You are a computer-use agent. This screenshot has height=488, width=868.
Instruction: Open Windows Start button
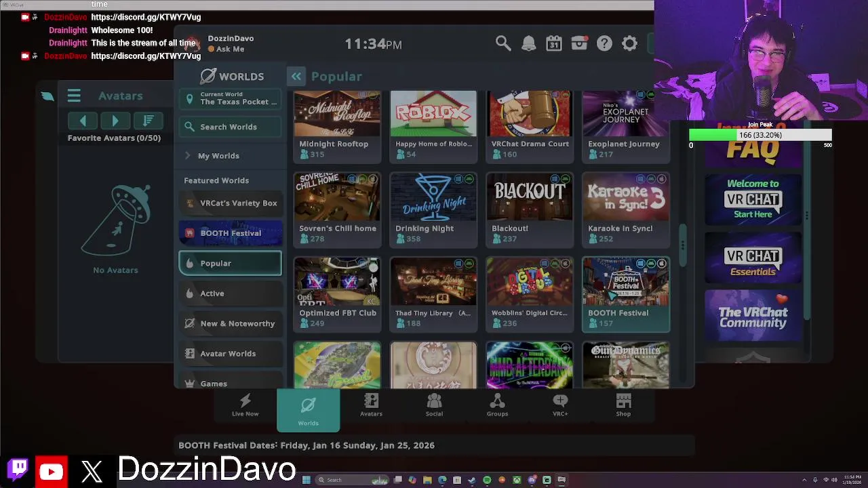point(306,480)
